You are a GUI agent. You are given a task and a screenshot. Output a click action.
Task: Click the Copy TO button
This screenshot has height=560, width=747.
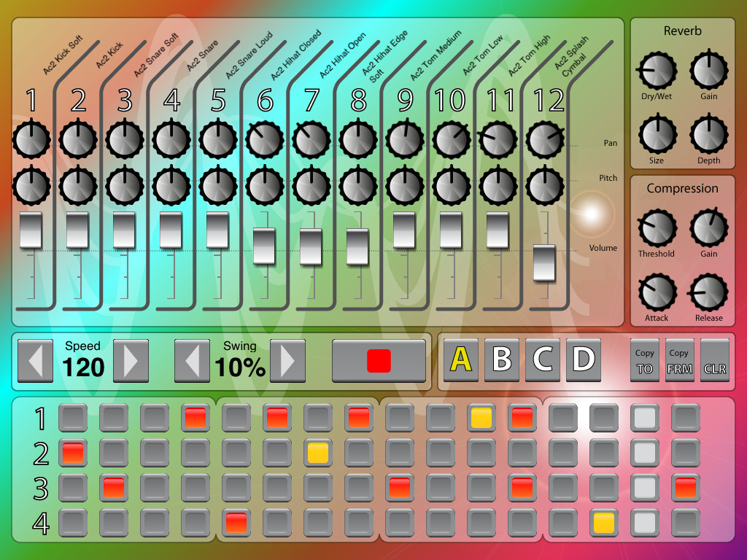tap(645, 360)
